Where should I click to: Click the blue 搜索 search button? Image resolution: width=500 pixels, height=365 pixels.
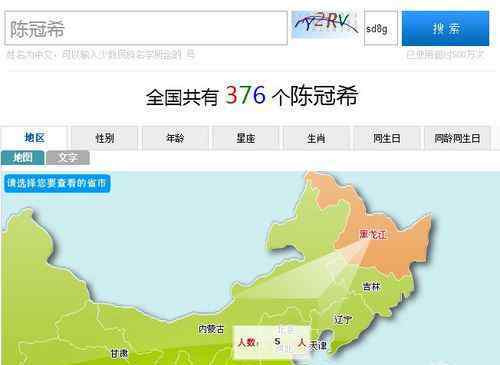pyautogui.click(x=445, y=28)
